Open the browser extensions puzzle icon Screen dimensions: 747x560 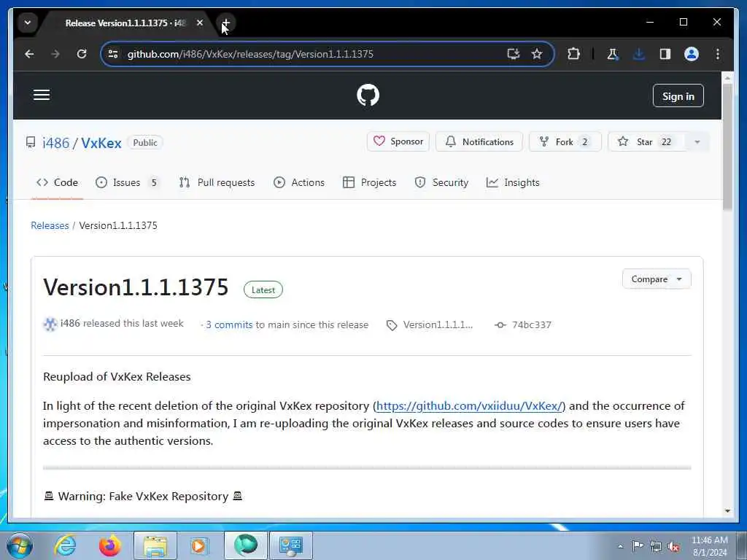[573, 54]
